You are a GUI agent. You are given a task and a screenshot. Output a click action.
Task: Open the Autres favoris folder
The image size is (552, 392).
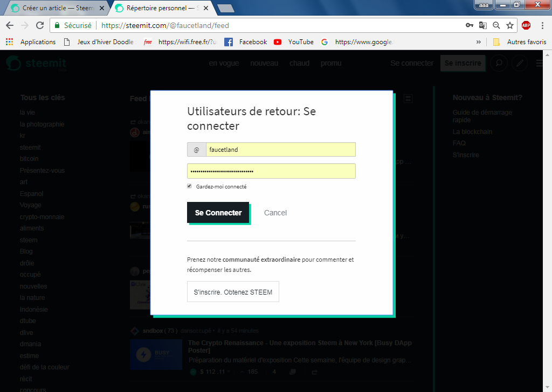(x=520, y=42)
